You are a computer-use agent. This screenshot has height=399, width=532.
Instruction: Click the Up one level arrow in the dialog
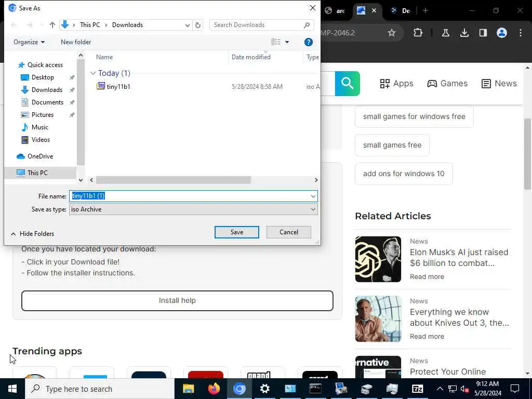(x=52, y=25)
